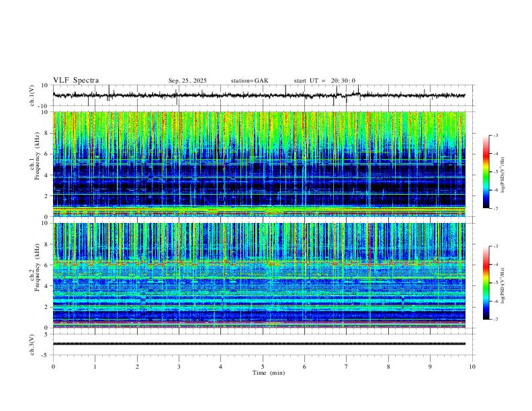
Task: Pick the lower ch.2 PSD color bar
Action: click(x=486, y=283)
